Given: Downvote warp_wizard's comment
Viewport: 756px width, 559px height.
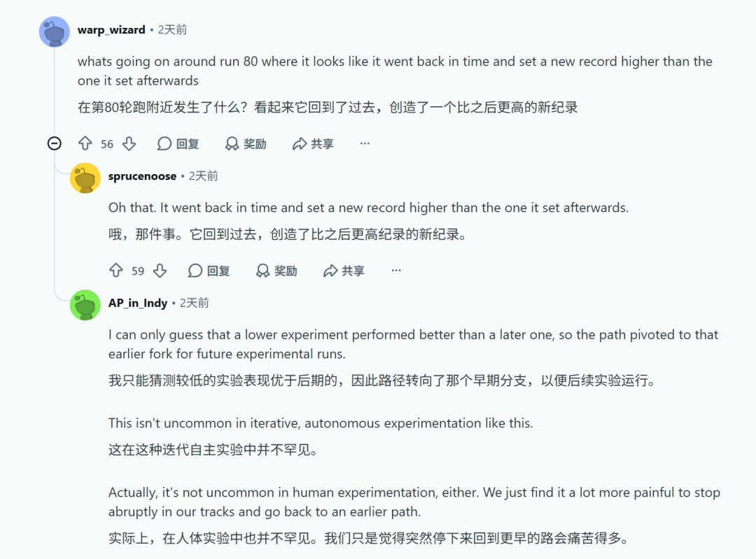Looking at the screenshot, I should tap(129, 143).
